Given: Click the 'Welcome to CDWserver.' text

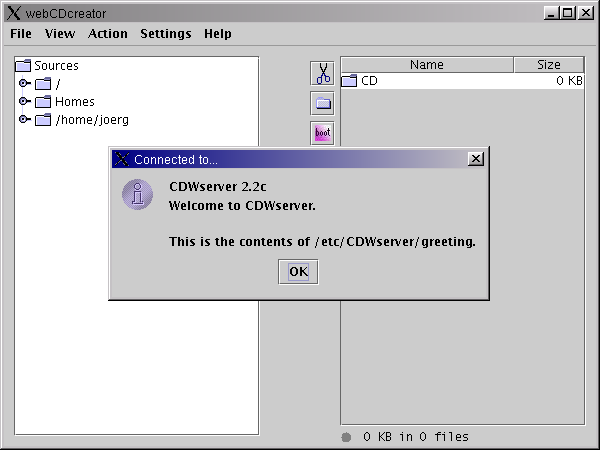Looking at the screenshot, I should pos(242,205).
